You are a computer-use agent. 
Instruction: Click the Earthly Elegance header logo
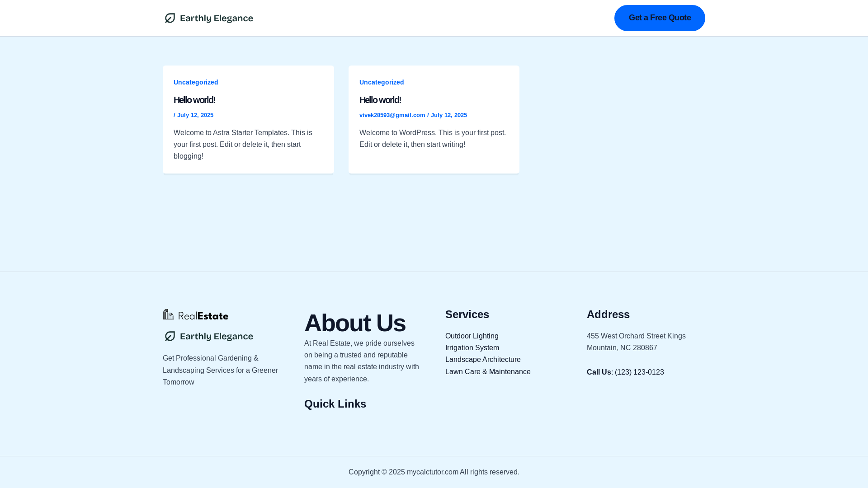coord(208,18)
